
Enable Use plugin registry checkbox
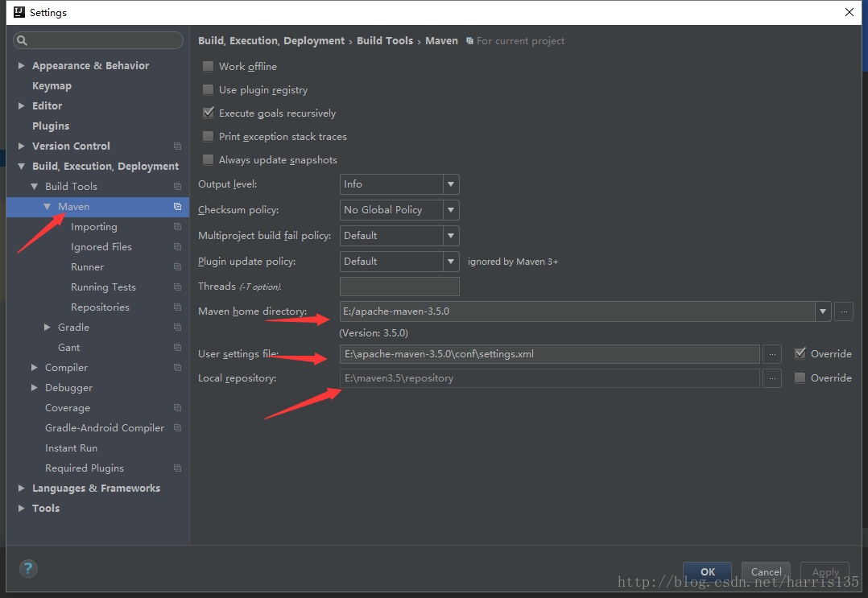[x=208, y=89]
